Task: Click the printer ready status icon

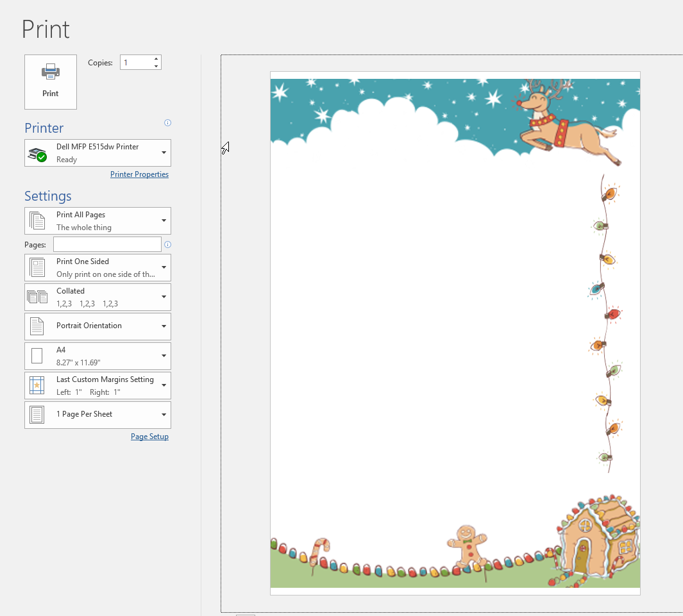Action: tap(38, 154)
